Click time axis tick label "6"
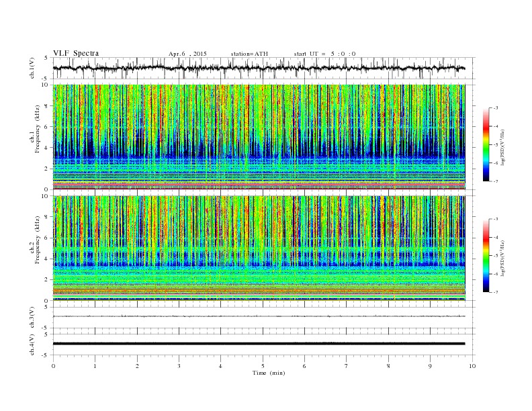532x411 pixels. click(304, 366)
